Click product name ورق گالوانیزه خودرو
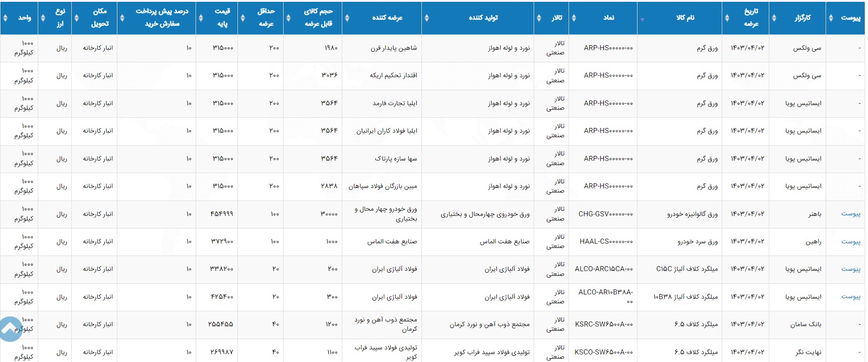 692,214
